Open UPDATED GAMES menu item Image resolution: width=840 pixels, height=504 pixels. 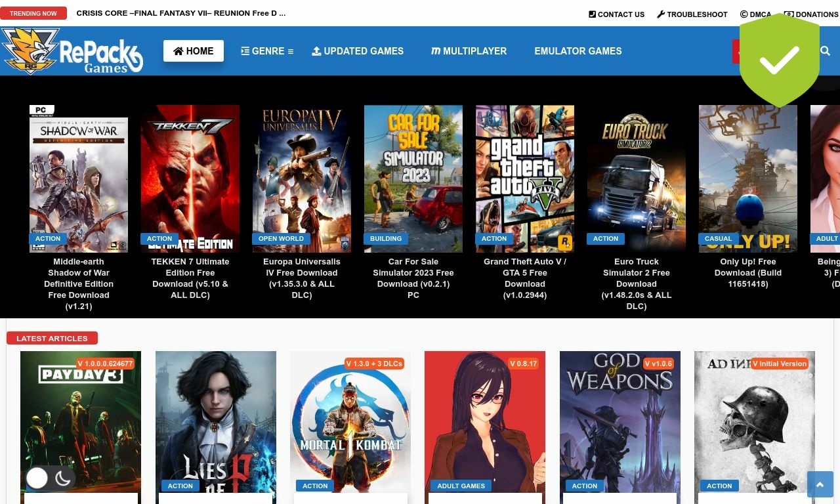point(358,51)
